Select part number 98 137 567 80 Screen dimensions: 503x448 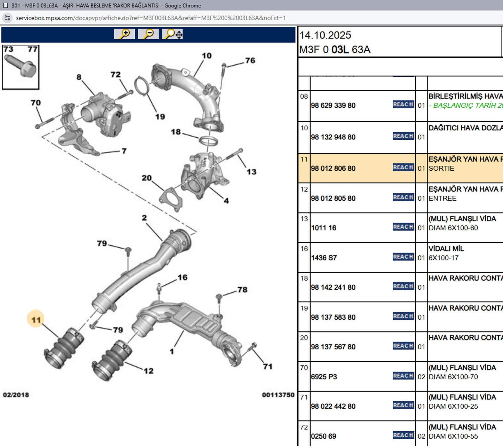point(333,347)
